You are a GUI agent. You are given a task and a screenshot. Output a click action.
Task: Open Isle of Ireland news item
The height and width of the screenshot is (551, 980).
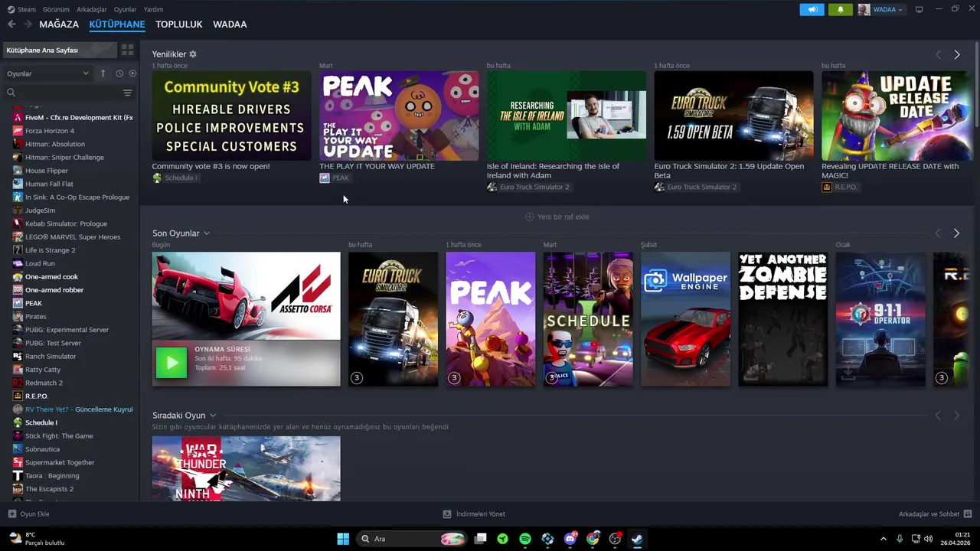567,116
